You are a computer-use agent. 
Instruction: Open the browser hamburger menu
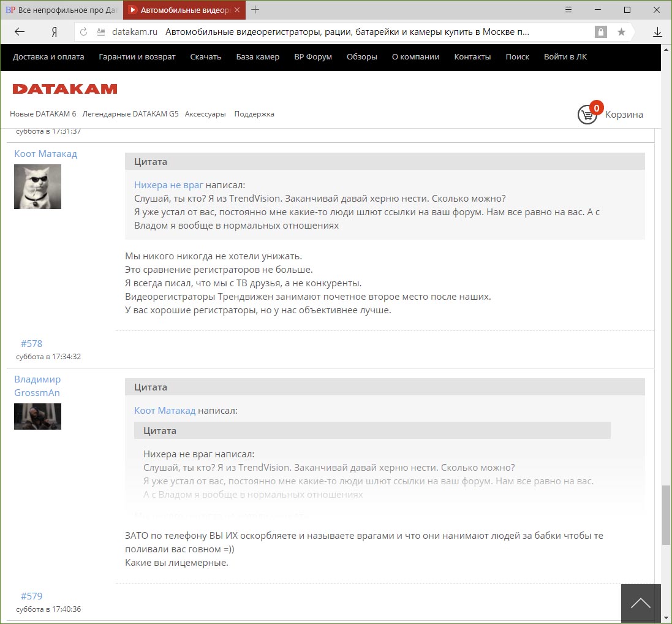(x=568, y=10)
